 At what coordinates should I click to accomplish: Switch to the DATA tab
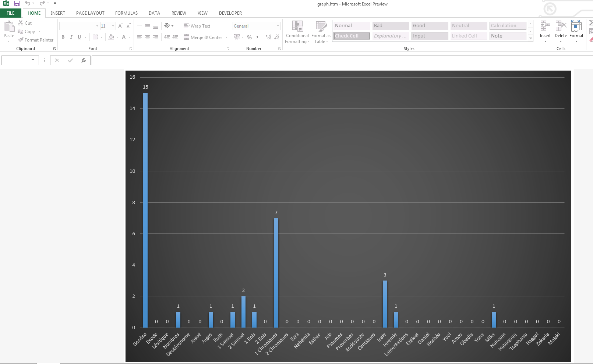[154, 13]
